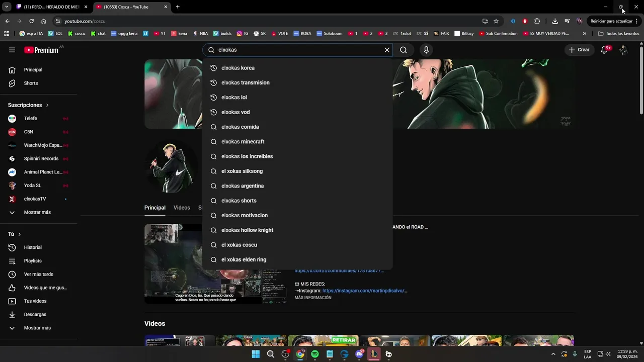Select suggestion 'elxokas transmision'
Viewport: 644px width, 362px height.
[297, 82]
